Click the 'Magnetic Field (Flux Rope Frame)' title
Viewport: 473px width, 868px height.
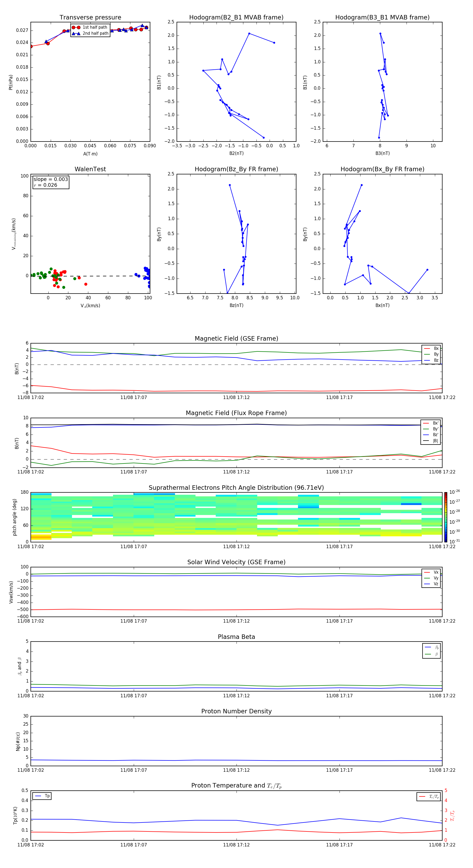pos(236,413)
